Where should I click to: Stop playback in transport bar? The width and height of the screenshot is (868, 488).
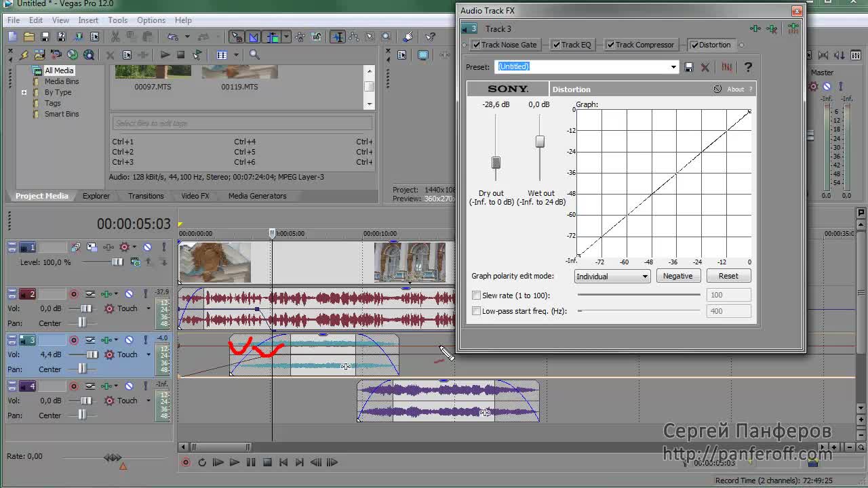pyautogui.click(x=267, y=462)
